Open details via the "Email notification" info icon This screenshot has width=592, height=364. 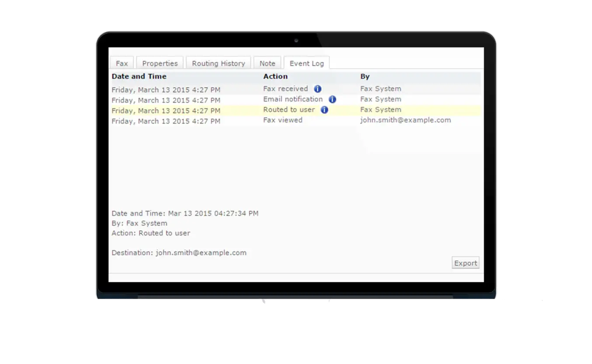tap(332, 99)
